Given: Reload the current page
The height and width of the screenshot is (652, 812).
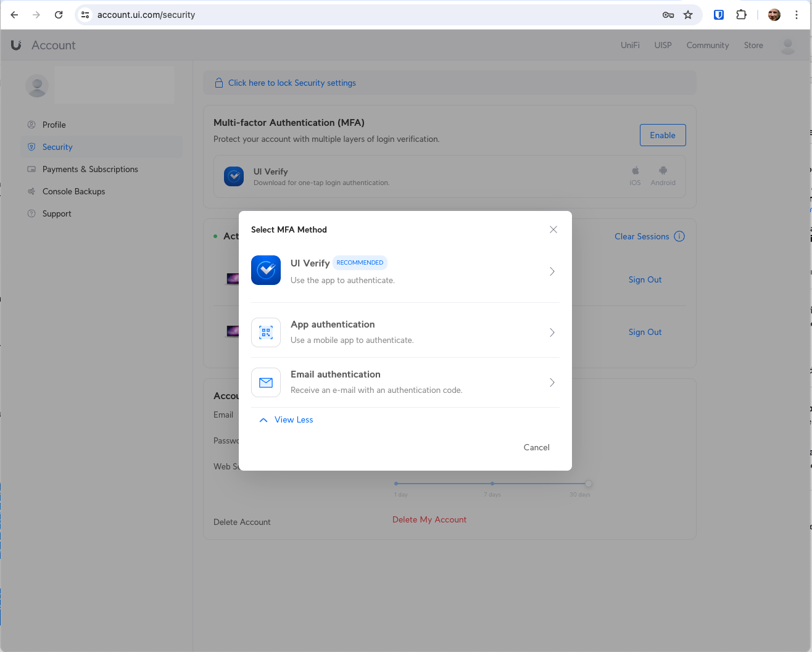Looking at the screenshot, I should coord(59,15).
